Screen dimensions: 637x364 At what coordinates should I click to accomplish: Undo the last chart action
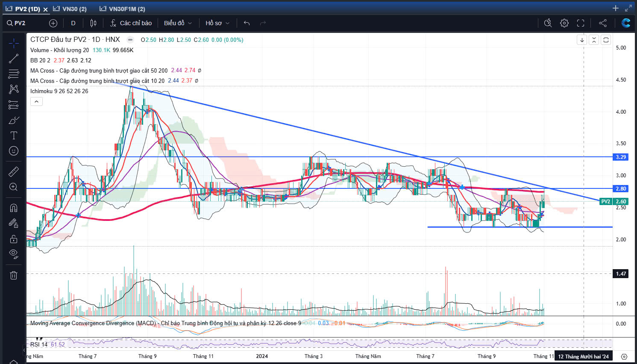click(247, 23)
